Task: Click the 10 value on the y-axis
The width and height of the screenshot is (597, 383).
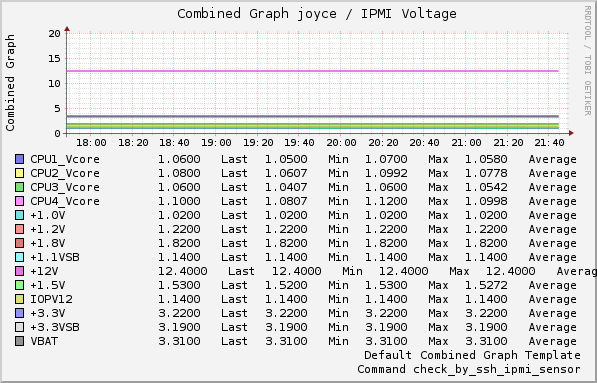Action: click(x=54, y=83)
